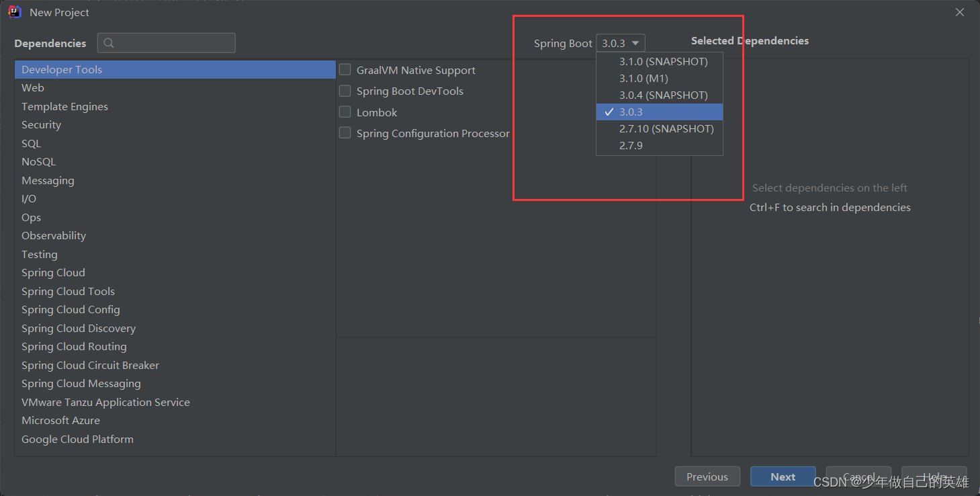Choose the Security category
The height and width of the screenshot is (496, 980).
click(175, 125)
